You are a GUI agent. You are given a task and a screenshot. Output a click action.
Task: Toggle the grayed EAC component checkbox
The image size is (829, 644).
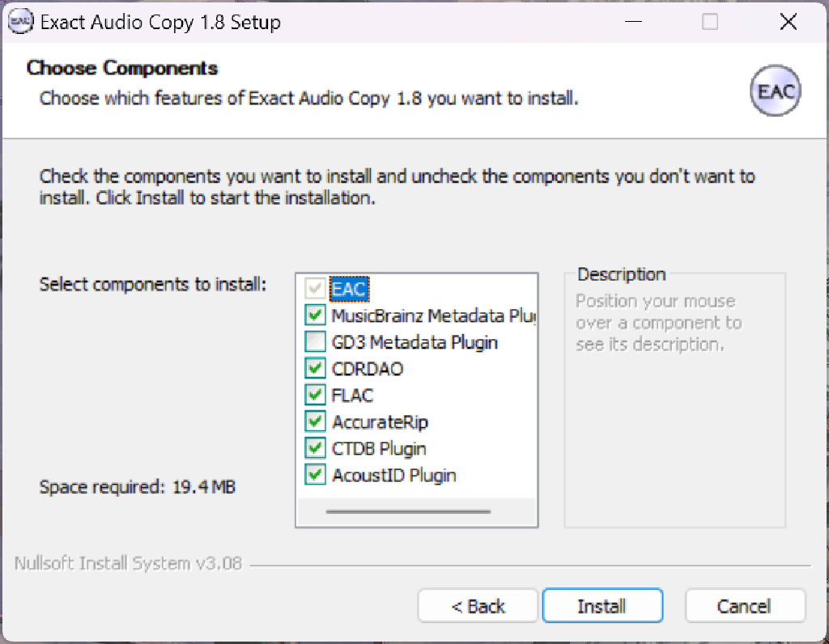click(x=315, y=288)
